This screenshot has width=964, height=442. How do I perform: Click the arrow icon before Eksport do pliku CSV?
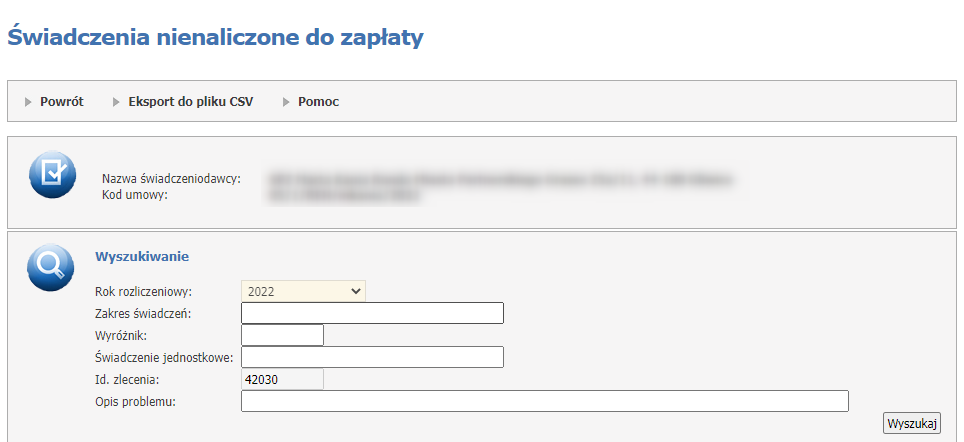tap(117, 102)
